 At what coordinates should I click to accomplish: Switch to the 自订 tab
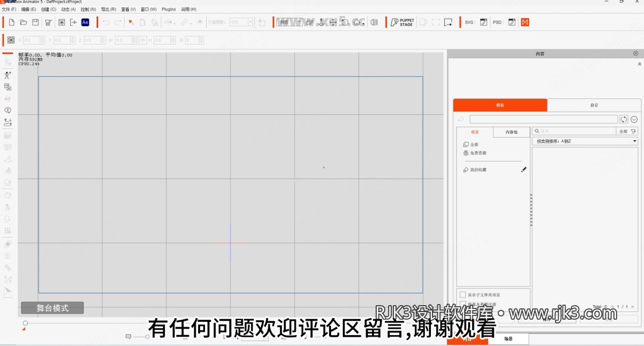594,105
